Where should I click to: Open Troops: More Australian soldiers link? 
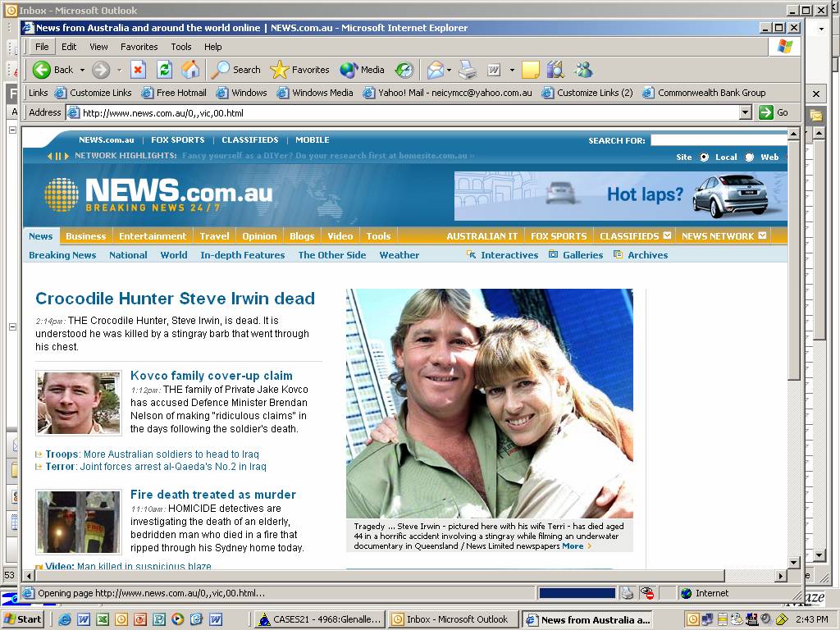click(152, 454)
